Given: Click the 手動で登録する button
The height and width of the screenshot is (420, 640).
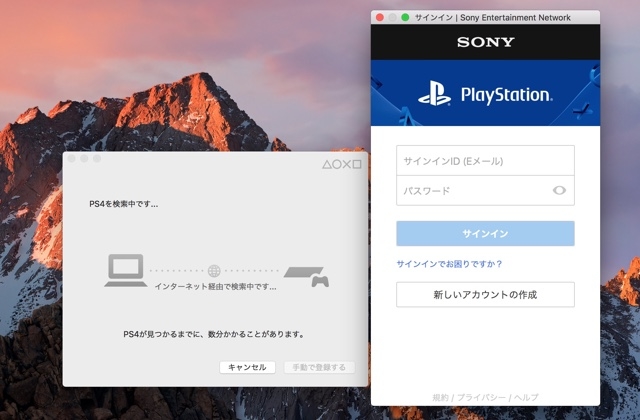Looking at the screenshot, I should click(319, 367).
